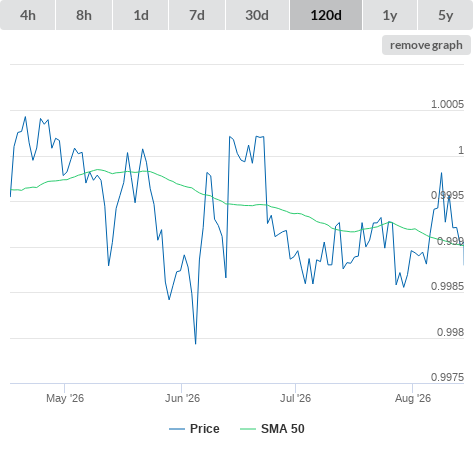This screenshot has width=474, height=455.
Task: Click the 1.0005 y-axis label
Action: tap(447, 104)
